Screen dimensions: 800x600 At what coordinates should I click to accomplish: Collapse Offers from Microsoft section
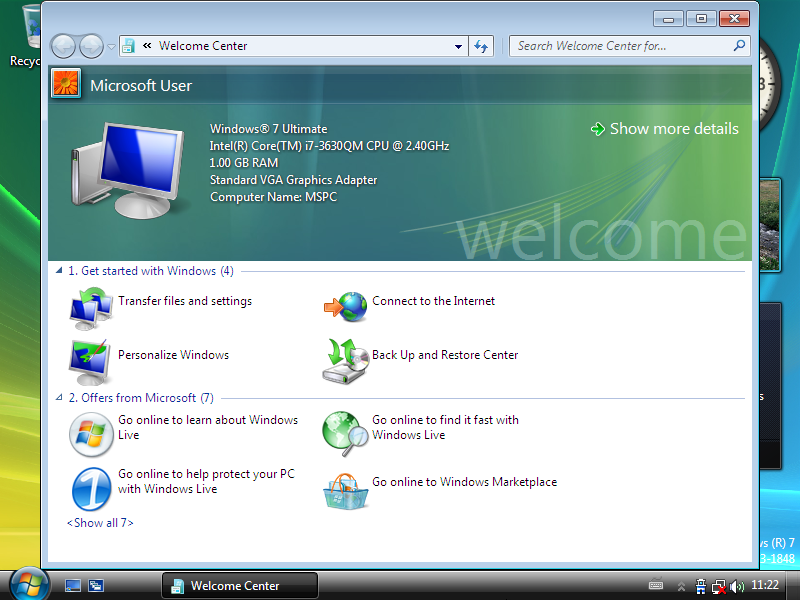pos(59,397)
